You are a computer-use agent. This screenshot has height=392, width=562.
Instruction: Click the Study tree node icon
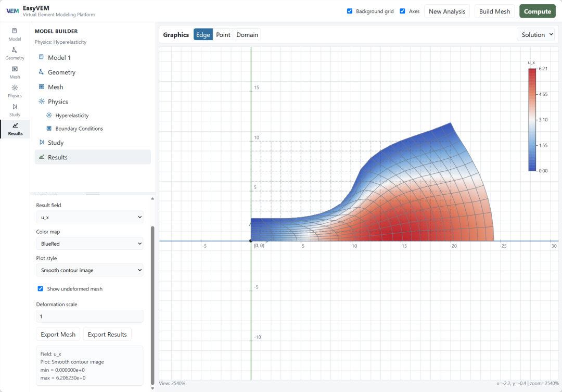point(42,143)
